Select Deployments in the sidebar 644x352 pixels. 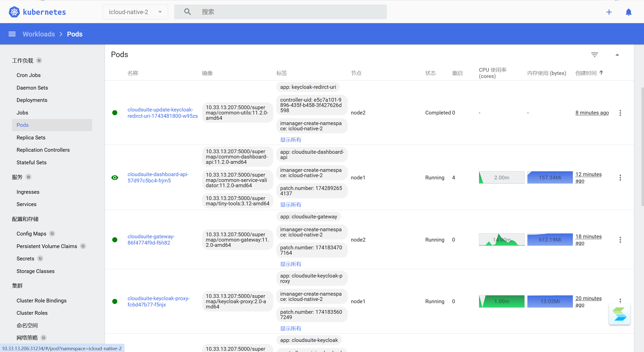coord(32,100)
